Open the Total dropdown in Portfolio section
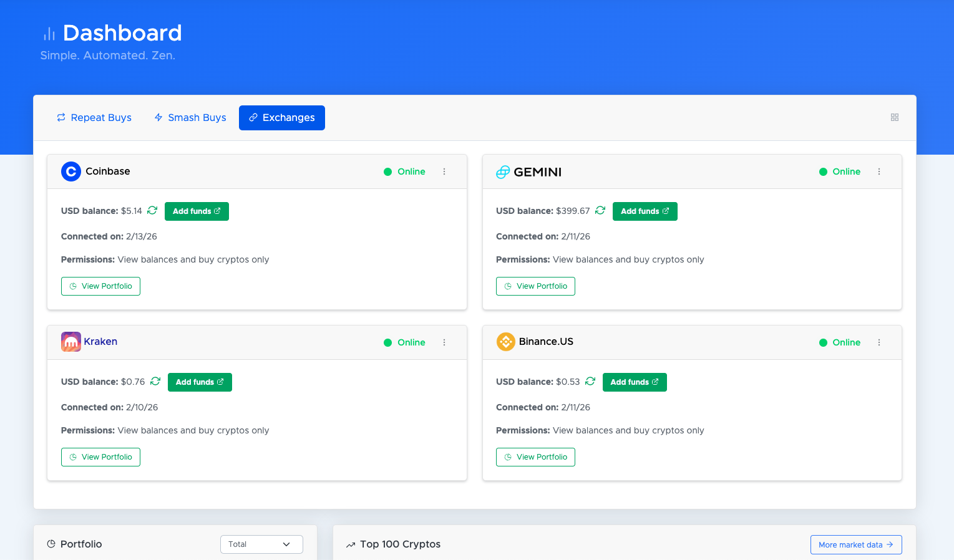Image resolution: width=954 pixels, height=560 pixels. (x=261, y=544)
